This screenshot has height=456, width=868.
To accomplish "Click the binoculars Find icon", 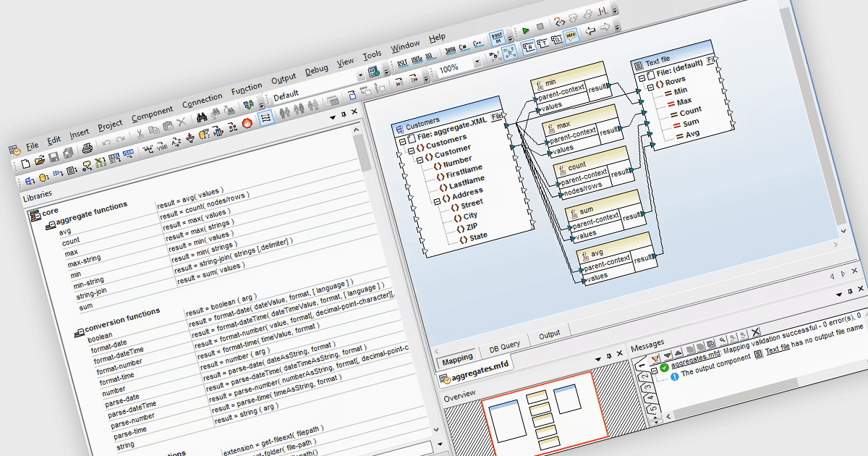I will coord(202,117).
